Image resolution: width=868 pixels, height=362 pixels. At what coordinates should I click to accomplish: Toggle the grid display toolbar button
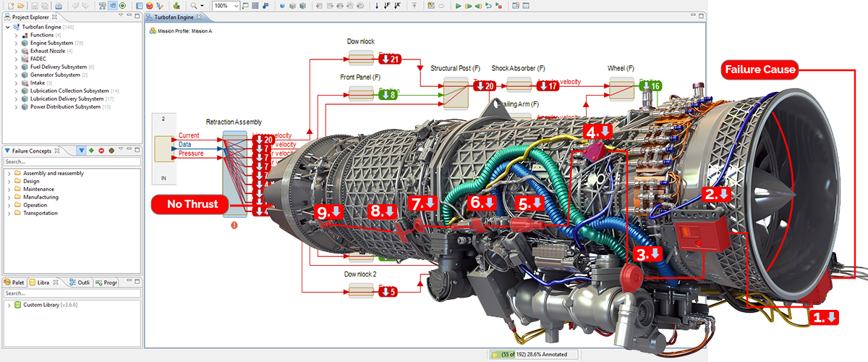(255, 6)
